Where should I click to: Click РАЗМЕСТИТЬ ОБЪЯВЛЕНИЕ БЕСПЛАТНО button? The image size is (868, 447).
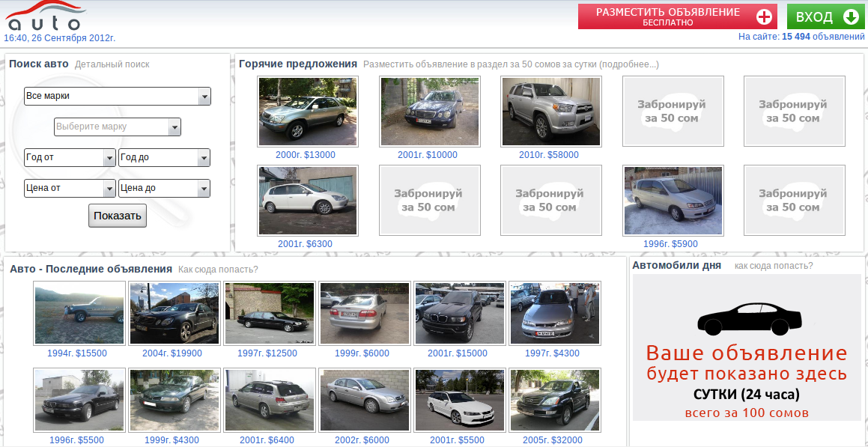point(678,16)
